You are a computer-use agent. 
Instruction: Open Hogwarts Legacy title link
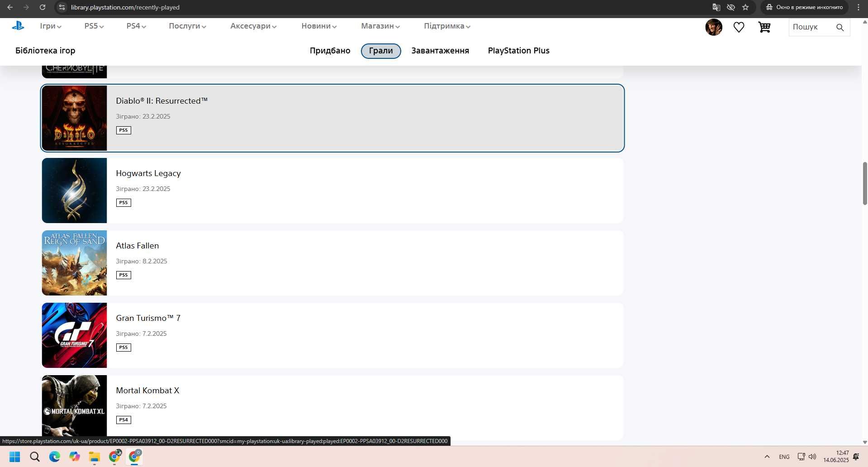[x=148, y=173]
